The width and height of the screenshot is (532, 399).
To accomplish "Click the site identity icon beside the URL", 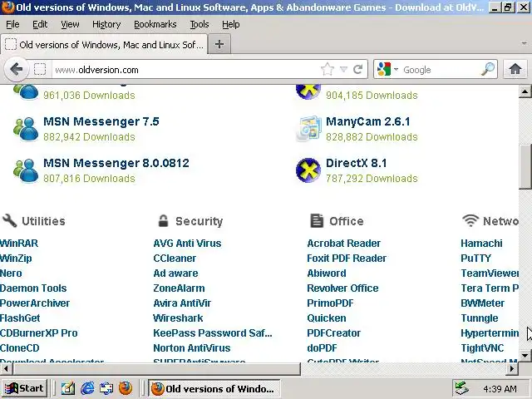I will tap(40, 70).
